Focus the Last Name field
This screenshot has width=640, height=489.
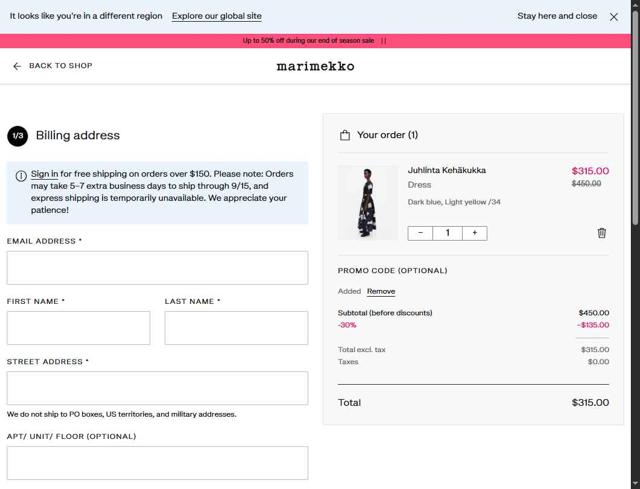236,328
